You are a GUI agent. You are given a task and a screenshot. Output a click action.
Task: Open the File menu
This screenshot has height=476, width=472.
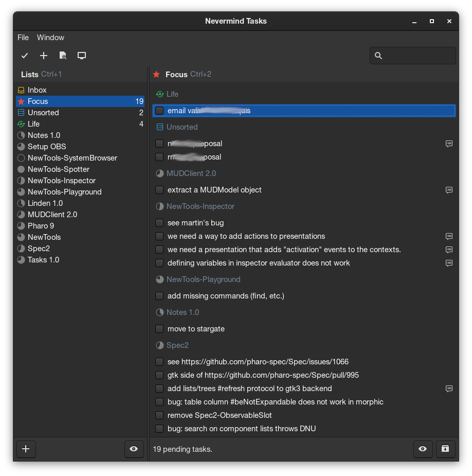pyautogui.click(x=23, y=38)
